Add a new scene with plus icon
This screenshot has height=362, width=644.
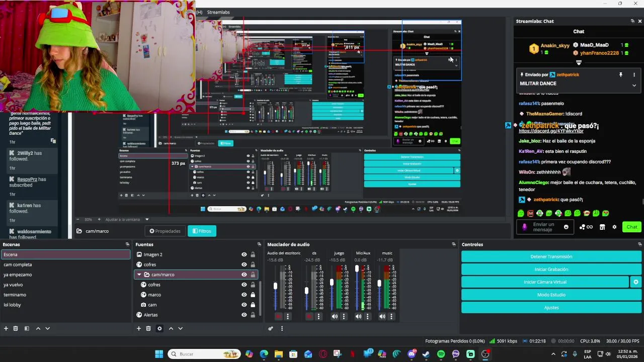tap(6, 328)
